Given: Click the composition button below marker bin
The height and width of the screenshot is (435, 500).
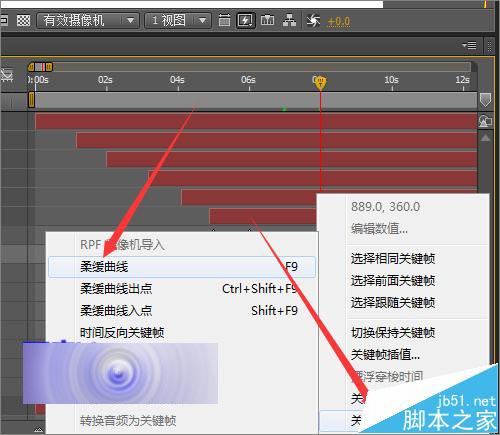Looking at the screenshot, I should [x=485, y=121].
